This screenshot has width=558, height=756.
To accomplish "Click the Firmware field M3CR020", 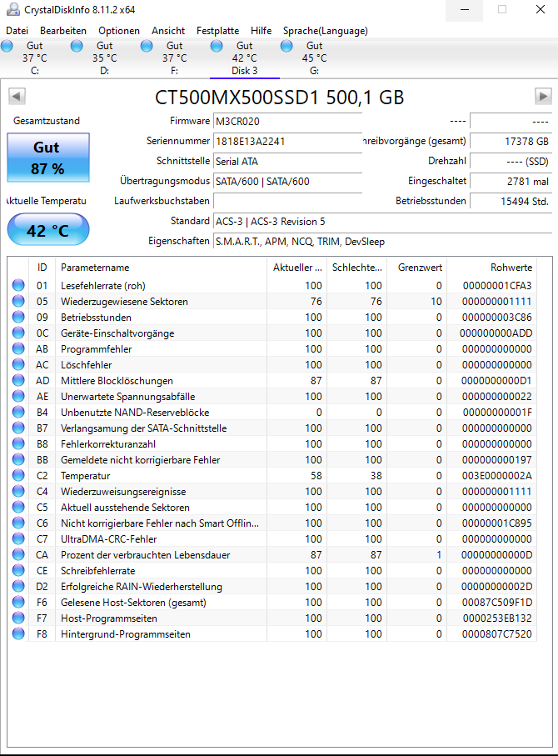I will pyautogui.click(x=287, y=121).
